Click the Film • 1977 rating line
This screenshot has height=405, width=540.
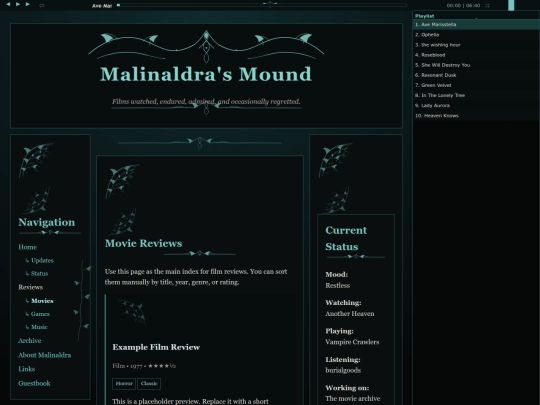[144, 366]
